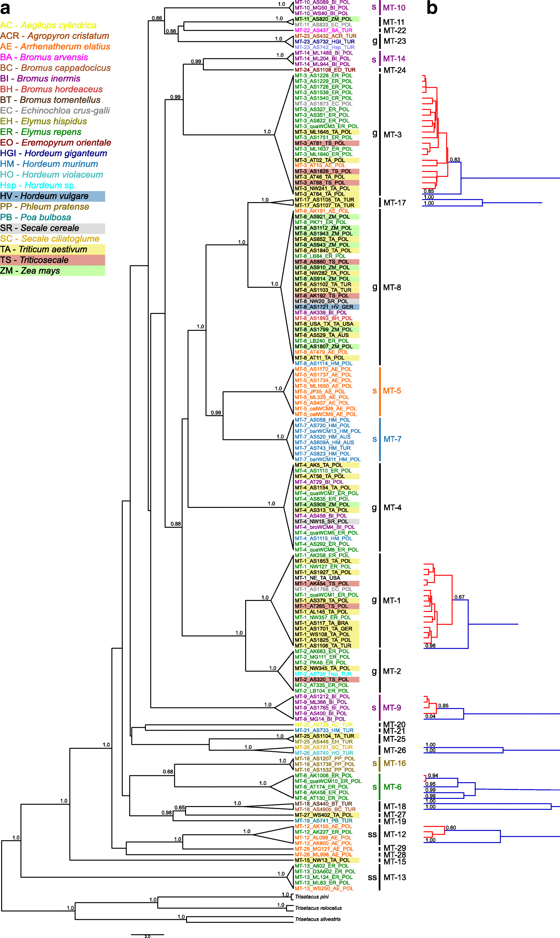Click clade label 'MT-23'
560x938 pixels.
[395, 41]
